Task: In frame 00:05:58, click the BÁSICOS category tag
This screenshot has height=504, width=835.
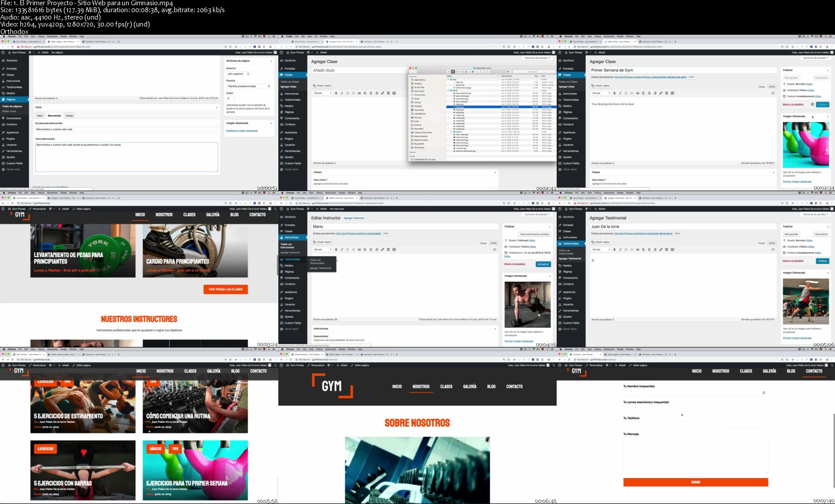Action: 156,449
